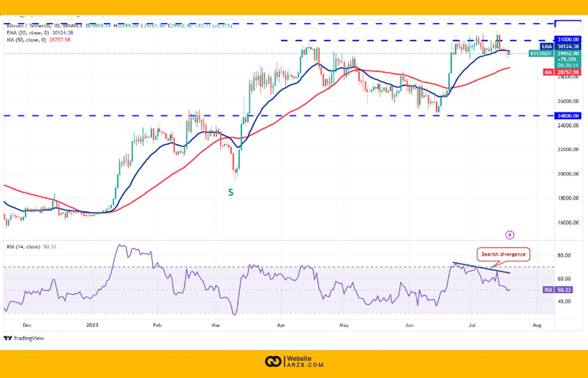
Task: Click the Bearish divergence callout label
Action: point(503,254)
